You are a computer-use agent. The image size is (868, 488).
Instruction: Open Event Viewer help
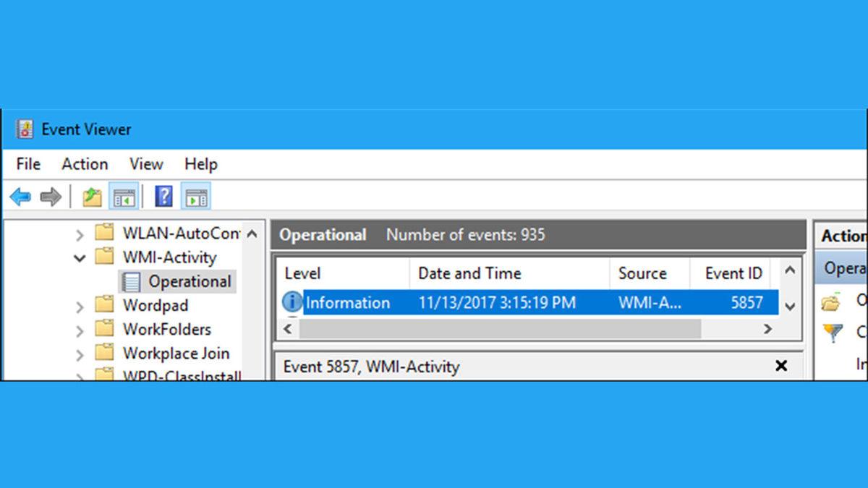(x=163, y=196)
